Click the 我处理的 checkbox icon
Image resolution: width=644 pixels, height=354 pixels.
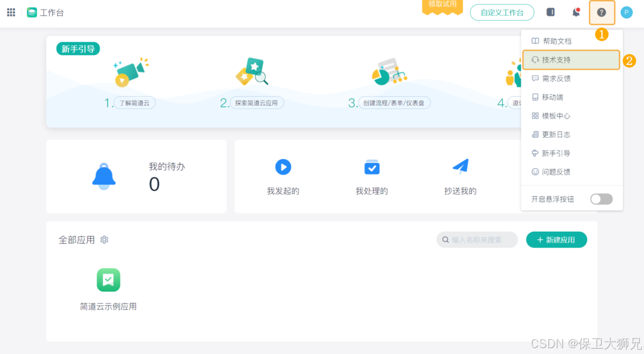tap(372, 167)
